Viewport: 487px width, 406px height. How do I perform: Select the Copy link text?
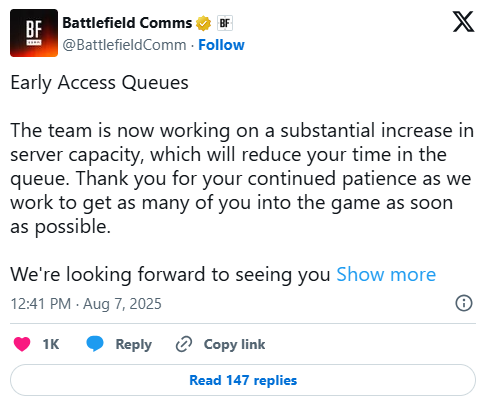point(234,344)
